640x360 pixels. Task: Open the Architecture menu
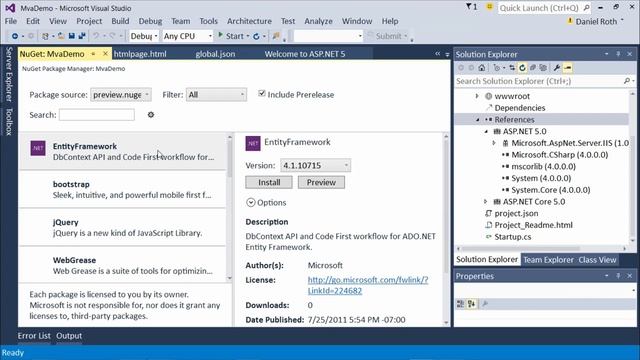(x=249, y=21)
